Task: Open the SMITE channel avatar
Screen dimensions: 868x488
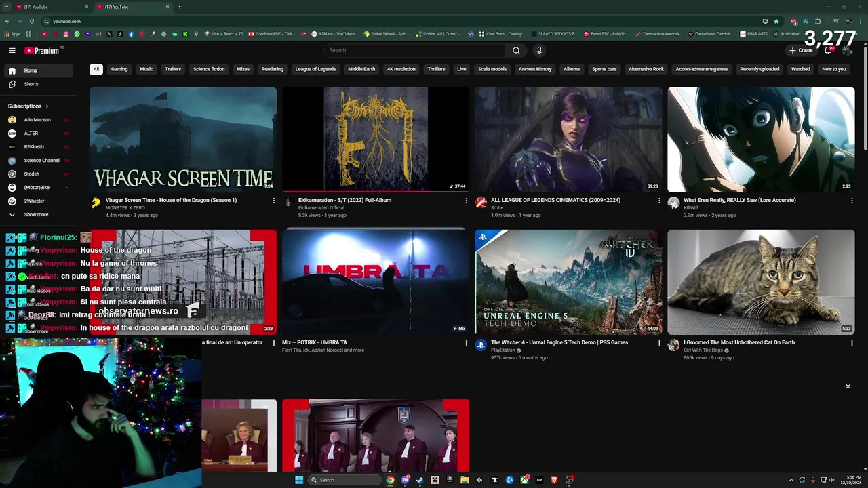Action: [x=481, y=202]
